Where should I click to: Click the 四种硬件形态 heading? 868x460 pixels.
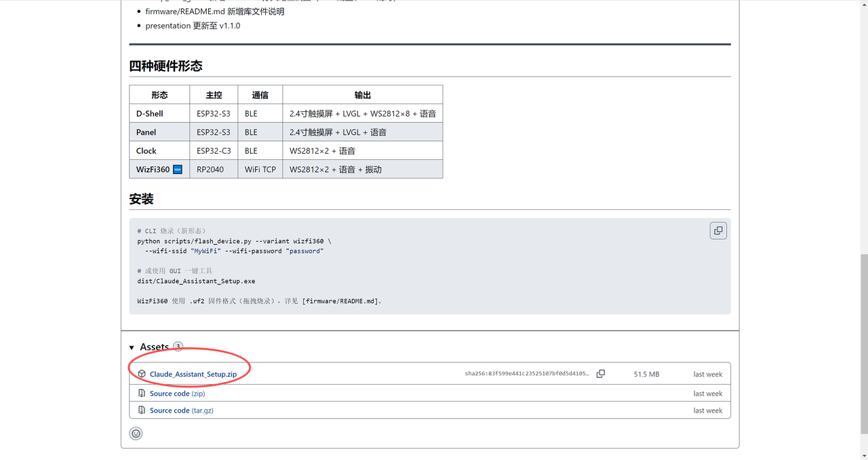165,66
